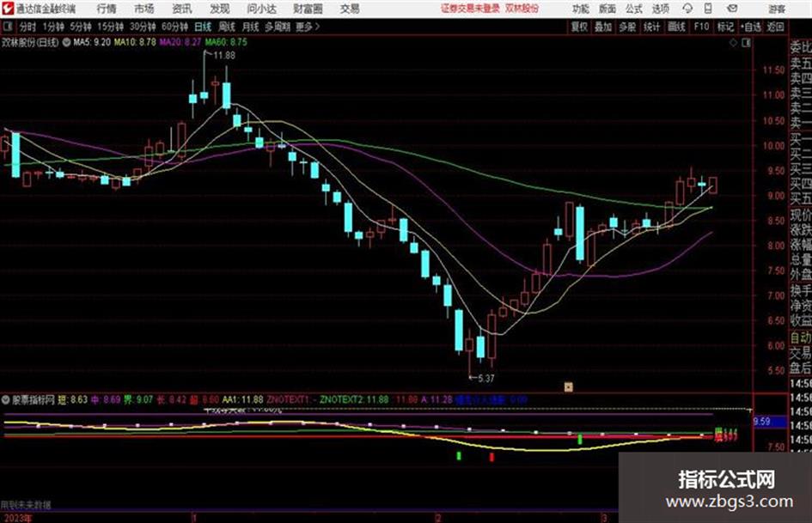
Task: Click the 11.88 high price label
Action: coord(223,56)
